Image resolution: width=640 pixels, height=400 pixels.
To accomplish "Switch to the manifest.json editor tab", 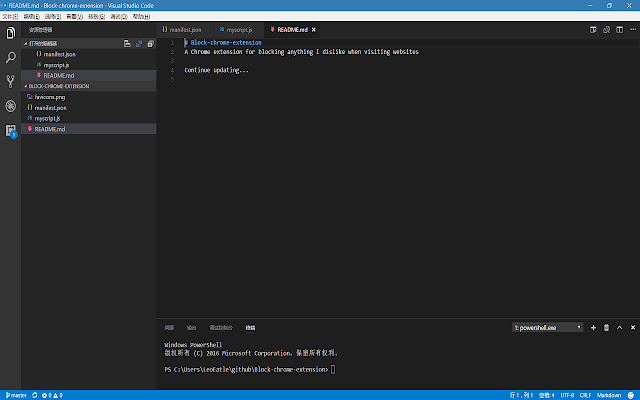I will click(x=182, y=30).
